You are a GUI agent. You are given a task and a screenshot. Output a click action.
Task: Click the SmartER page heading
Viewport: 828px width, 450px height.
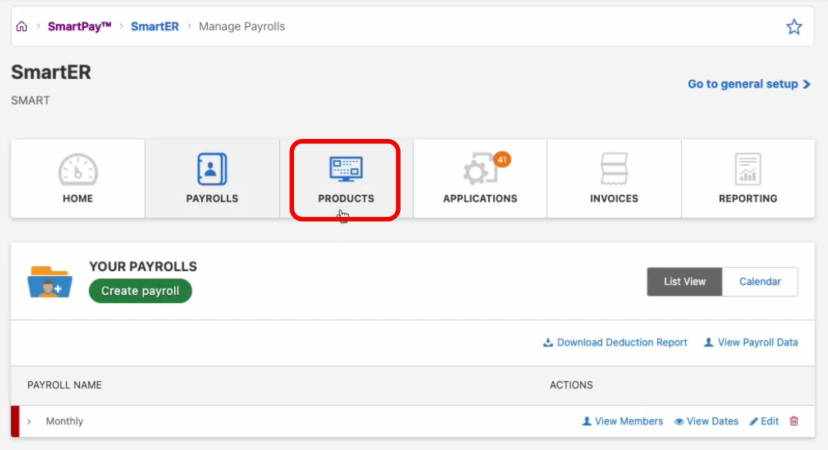point(51,72)
